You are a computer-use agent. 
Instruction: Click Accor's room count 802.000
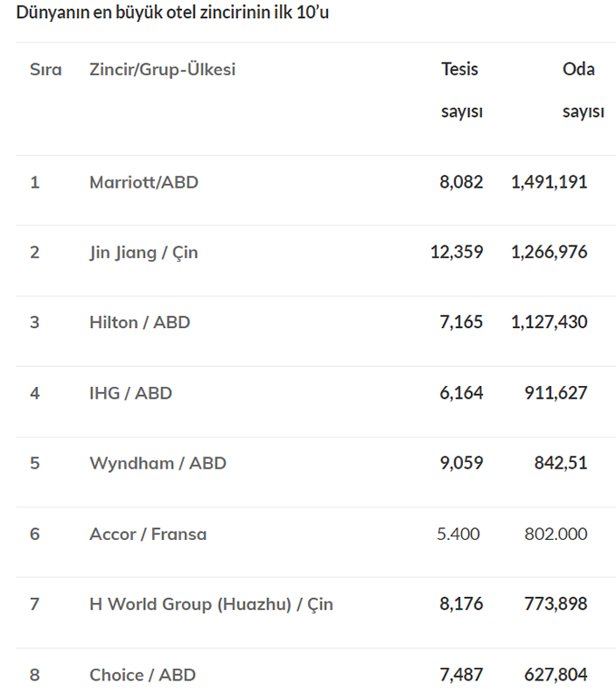[556, 535]
